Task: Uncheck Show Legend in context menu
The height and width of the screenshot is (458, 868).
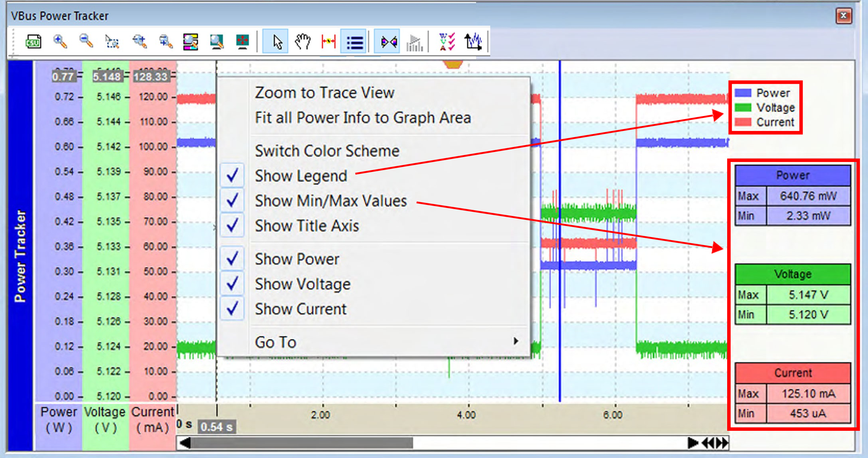Action: [x=301, y=176]
